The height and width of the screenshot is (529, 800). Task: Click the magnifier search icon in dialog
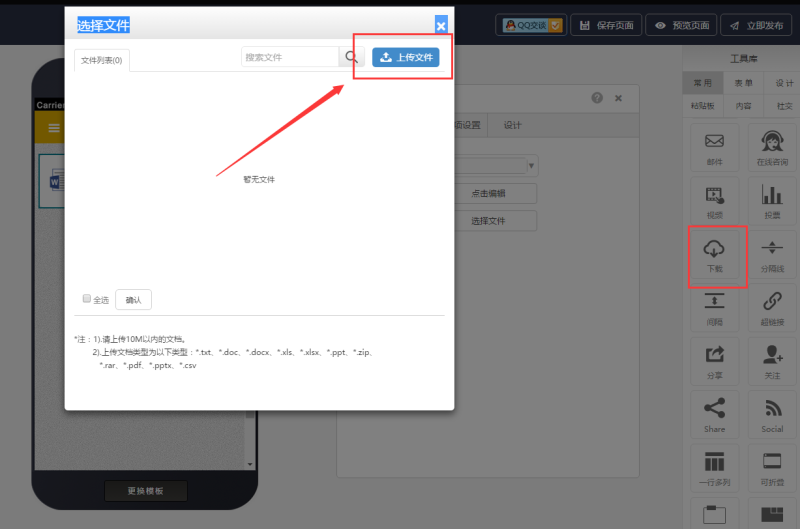tap(351, 57)
